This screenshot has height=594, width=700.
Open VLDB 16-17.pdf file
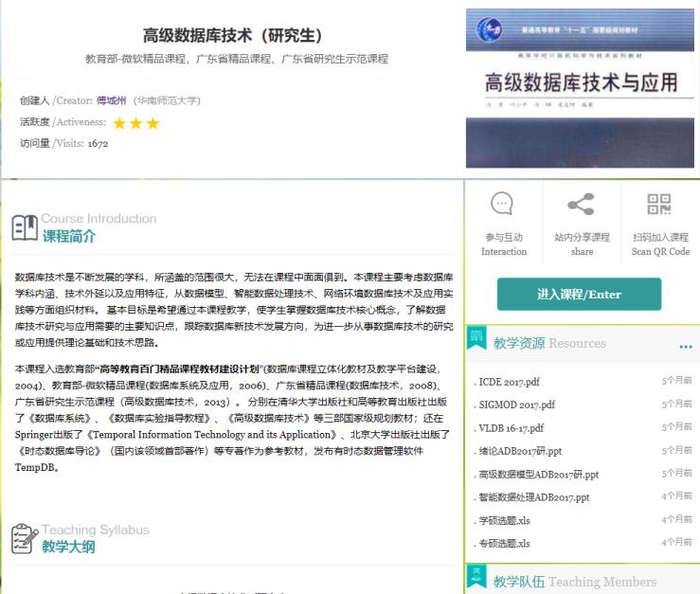(x=510, y=428)
